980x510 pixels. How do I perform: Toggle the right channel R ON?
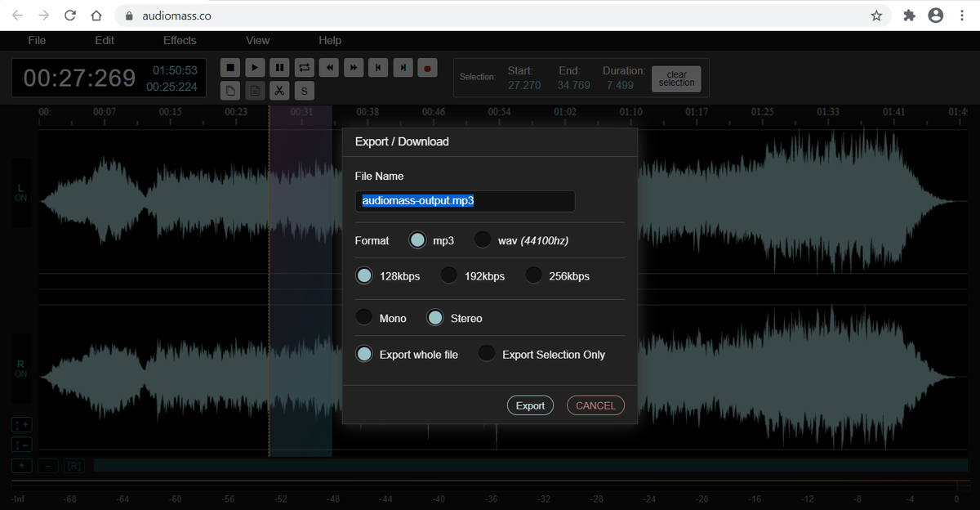pyautogui.click(x=21, y=369)
